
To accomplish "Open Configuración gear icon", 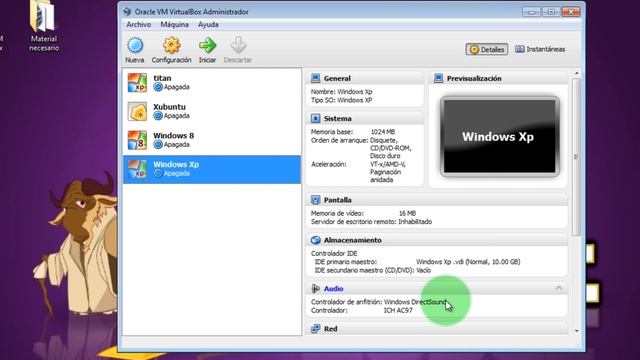I will (x=171, y=45).
